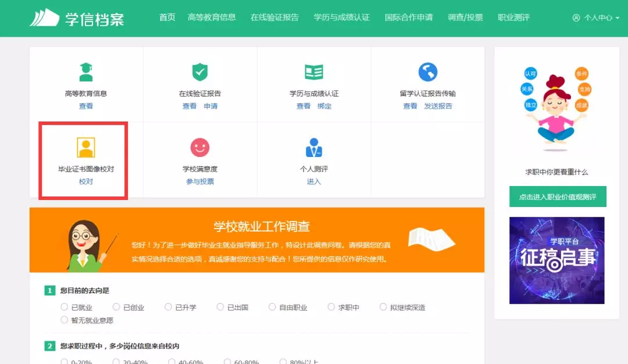Click the 申请 link under 在线验证报告
628x364 pixels.
pos(210,106)
